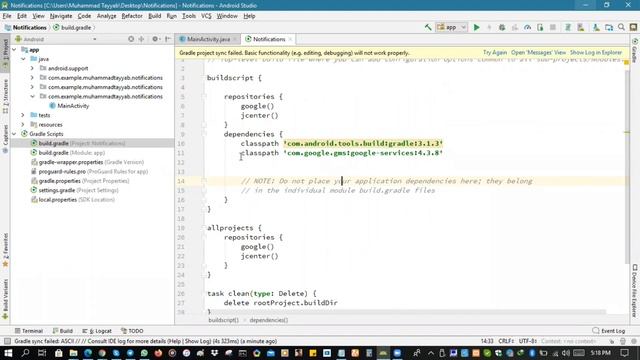
Task: Click Open 'Messages' View link
Action: pos(538,53)
